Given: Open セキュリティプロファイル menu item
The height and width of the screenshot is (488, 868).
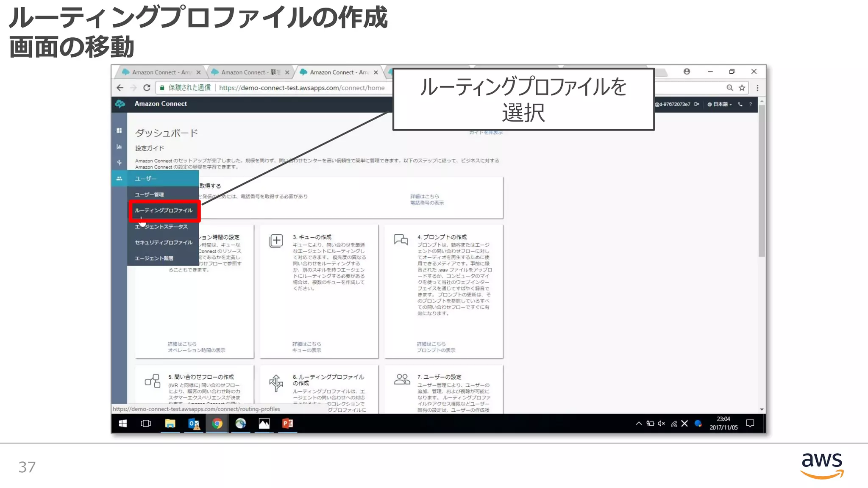Looking at the screenshot, I should 164,242.
